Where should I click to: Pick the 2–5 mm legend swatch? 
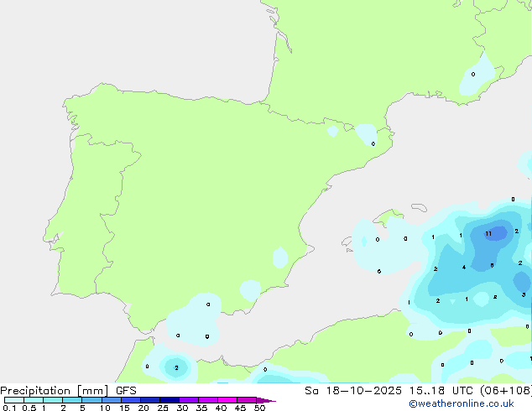pyautogui.click(x=72, y=400)
